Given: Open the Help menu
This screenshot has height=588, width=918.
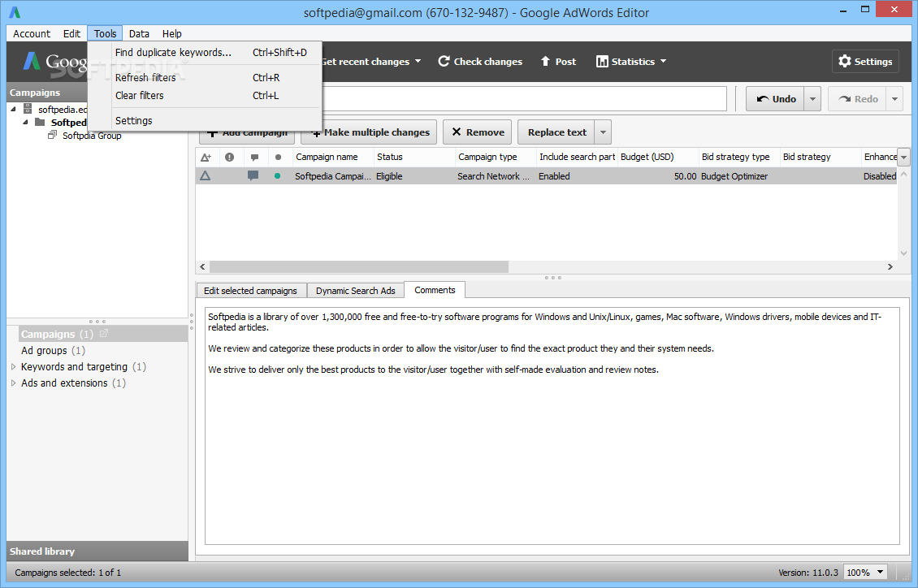Looking at the screenshot, I should point(171,33).
